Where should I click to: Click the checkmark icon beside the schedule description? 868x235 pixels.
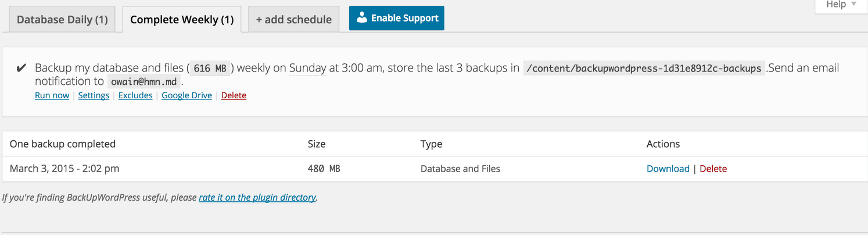coord(21,68)
